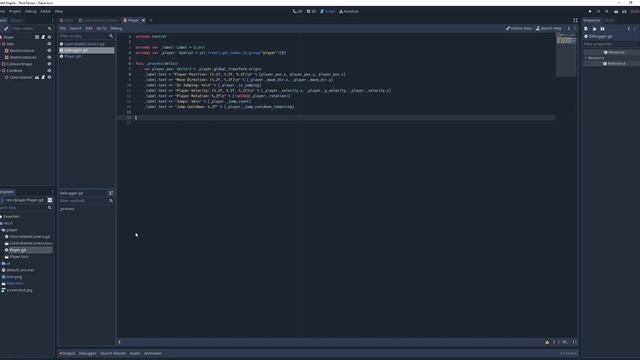
Task: Play a custom scene
Action: (624, 11)
